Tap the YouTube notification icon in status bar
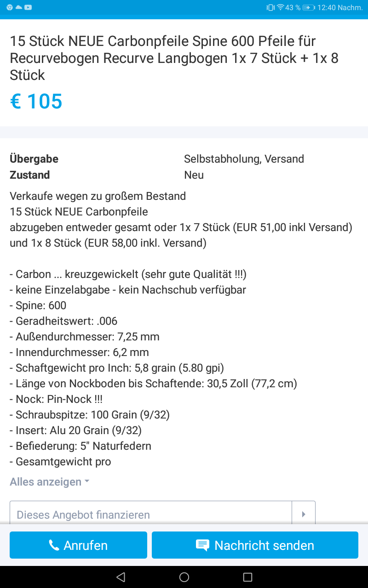The width and height of the screenshot is (368, 588). click(28, 7)
